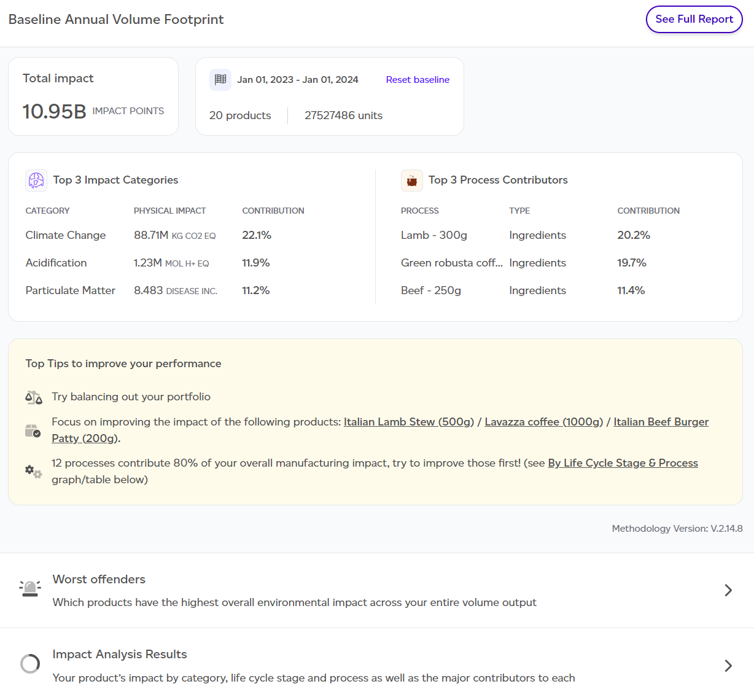Open the Lavazza coffee (1000g) link

(x=544, y=422)
